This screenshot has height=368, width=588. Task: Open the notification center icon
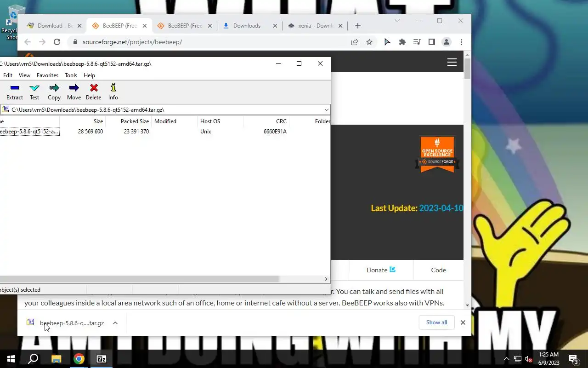click(574, 359)
